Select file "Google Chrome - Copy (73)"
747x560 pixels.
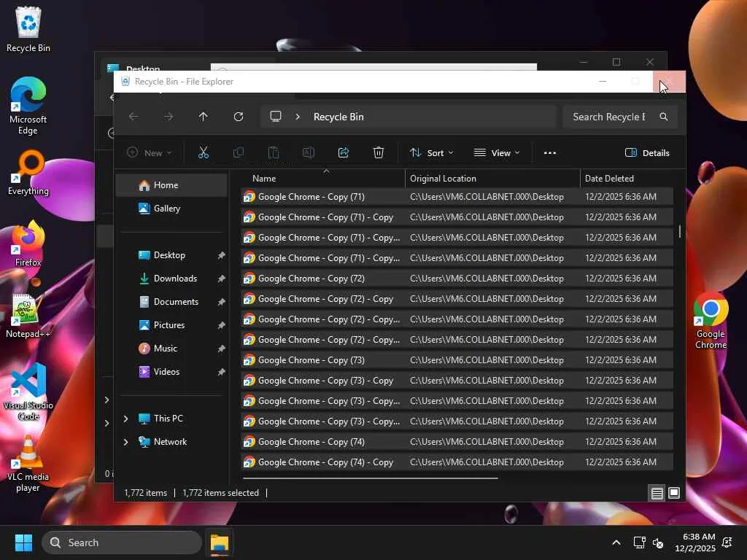tap(457, 360)
